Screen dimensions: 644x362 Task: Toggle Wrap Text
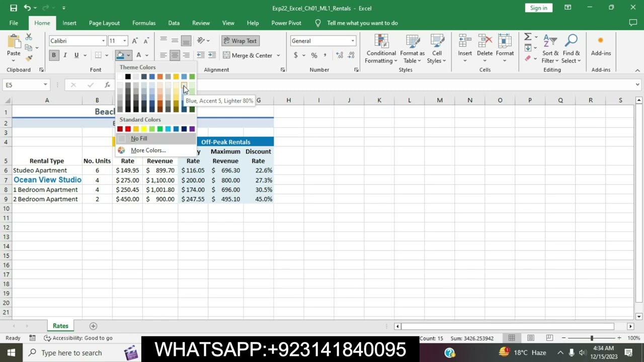(x=240, y=41)
